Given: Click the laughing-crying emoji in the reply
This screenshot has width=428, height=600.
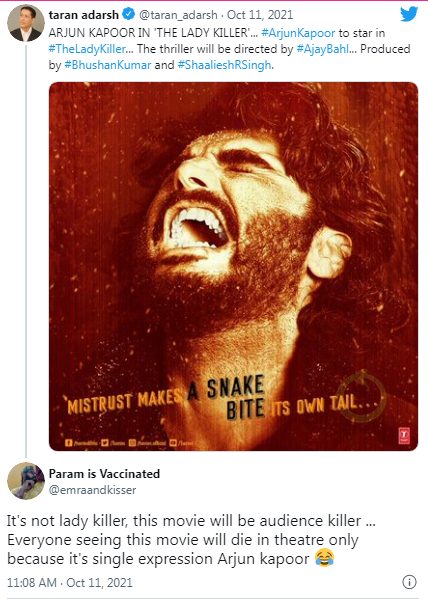Looking at the screenshot, I should pyautogui.click(x=324, y=558).
